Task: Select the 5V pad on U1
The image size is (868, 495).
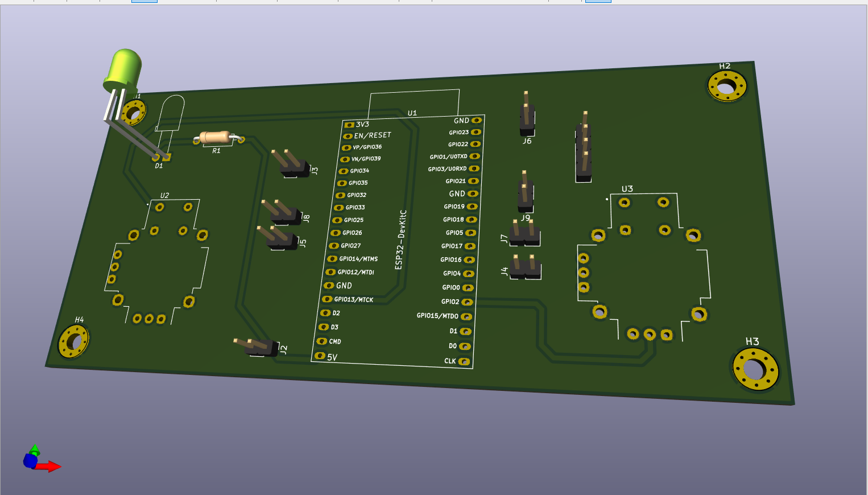Action: [319, 356]
